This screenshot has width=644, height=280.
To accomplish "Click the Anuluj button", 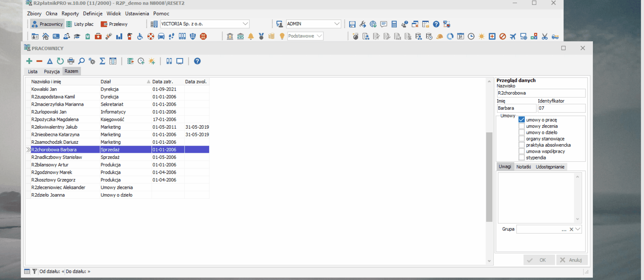I will [x=572, y=260].
